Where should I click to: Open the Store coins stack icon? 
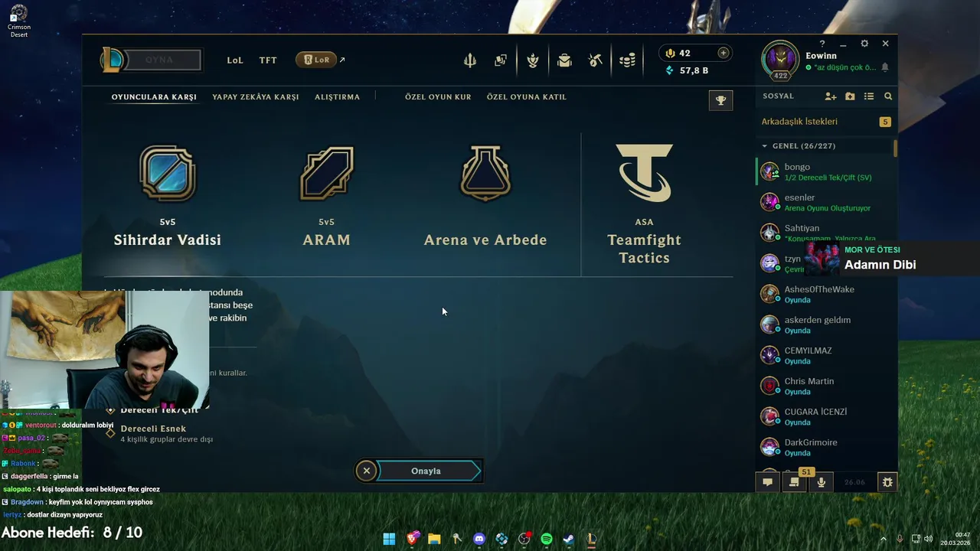point(627,60)
